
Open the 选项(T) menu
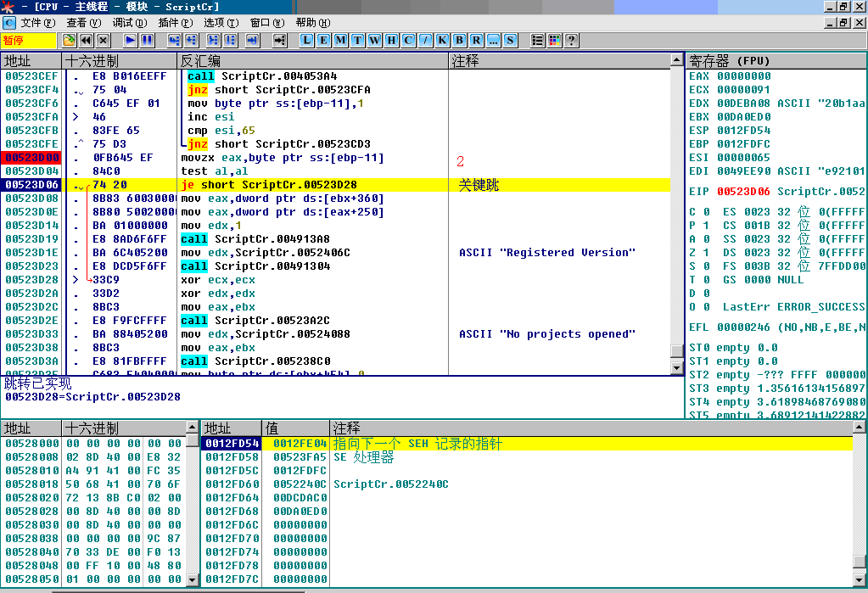click(221, 23)
